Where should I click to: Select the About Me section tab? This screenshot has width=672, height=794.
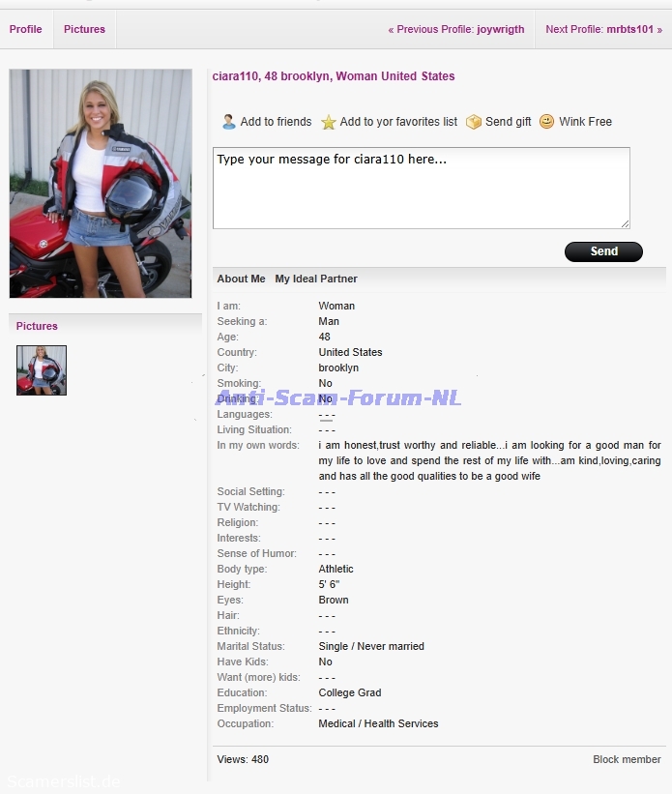(x=241, y=279)
